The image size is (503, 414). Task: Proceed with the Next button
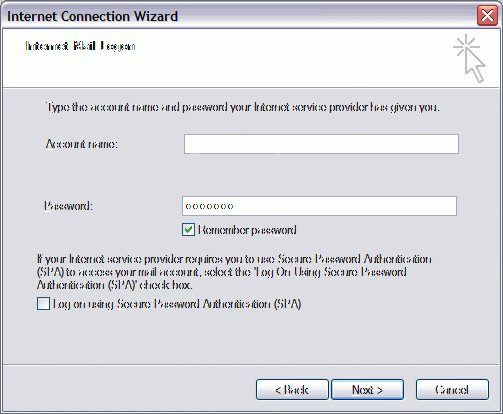tap(367, 389)
